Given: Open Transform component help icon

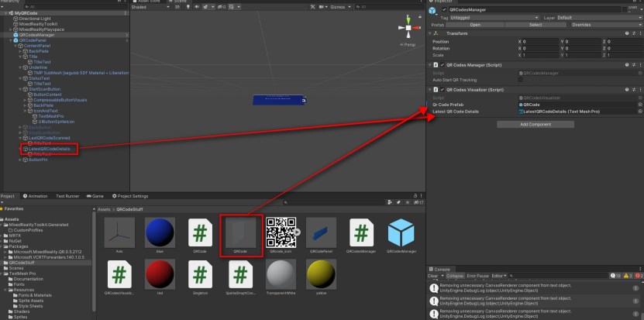Looking at the screenshot, I should pyautogui.click(x=627, y=33).
